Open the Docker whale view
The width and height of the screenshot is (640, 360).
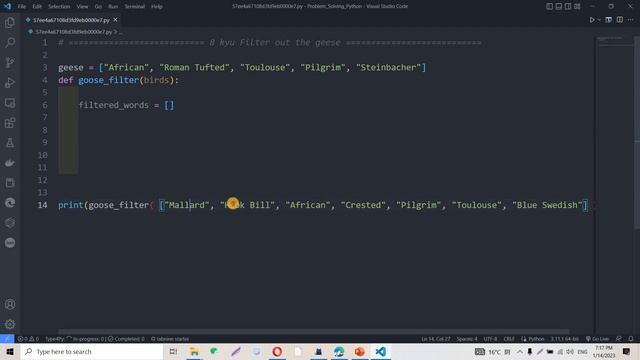10,163
